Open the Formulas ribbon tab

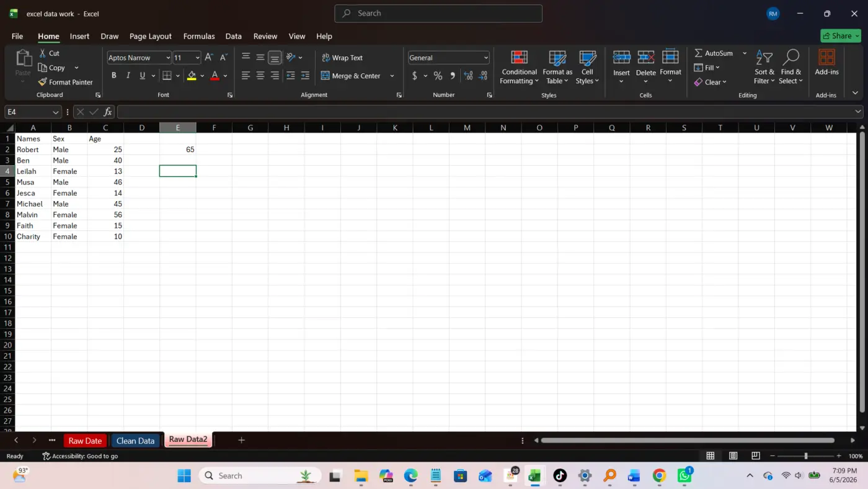click(199, 36)
